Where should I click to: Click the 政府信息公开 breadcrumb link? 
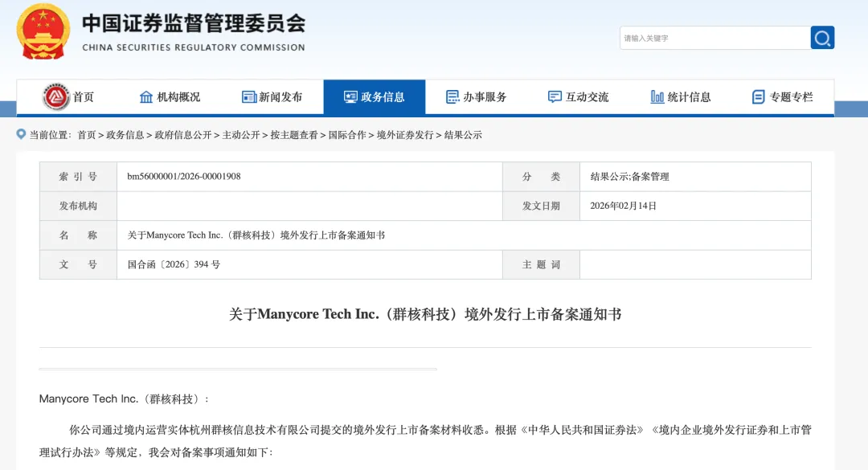tap(183, 135)
